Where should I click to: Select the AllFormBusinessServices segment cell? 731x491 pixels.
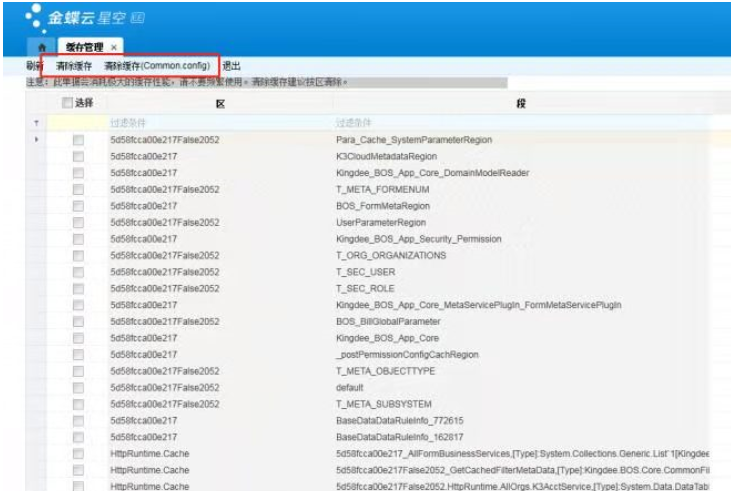coord(523,454)
